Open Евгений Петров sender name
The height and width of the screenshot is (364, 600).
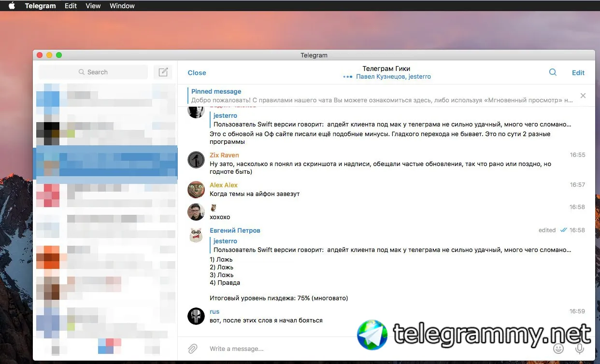[235, 230]
